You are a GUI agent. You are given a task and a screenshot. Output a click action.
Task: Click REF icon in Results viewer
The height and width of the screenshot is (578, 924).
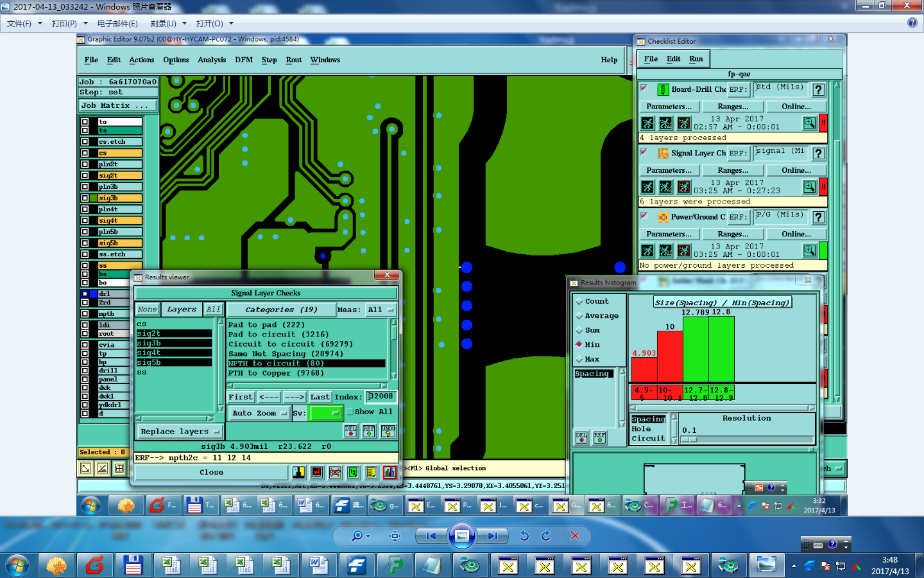point(369,431)
